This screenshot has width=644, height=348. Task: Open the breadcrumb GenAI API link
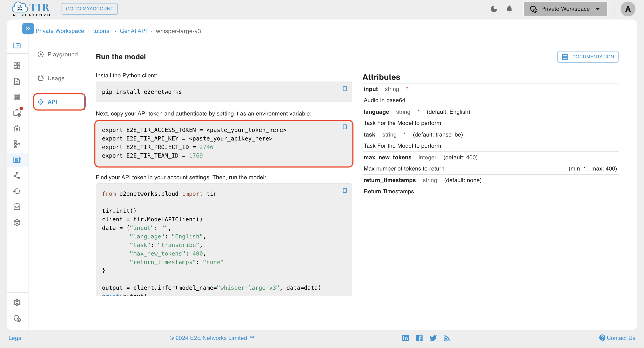pos(133,31)
